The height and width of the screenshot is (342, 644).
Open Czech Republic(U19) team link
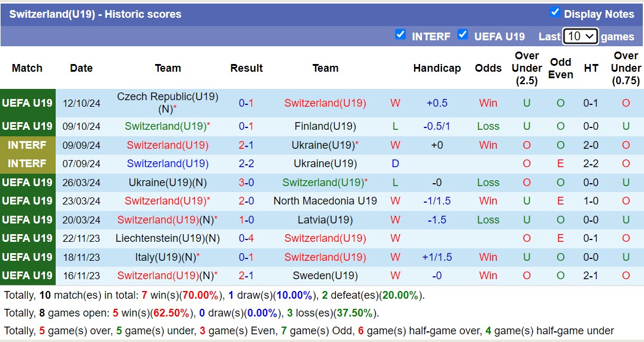[x=168, y=97]
